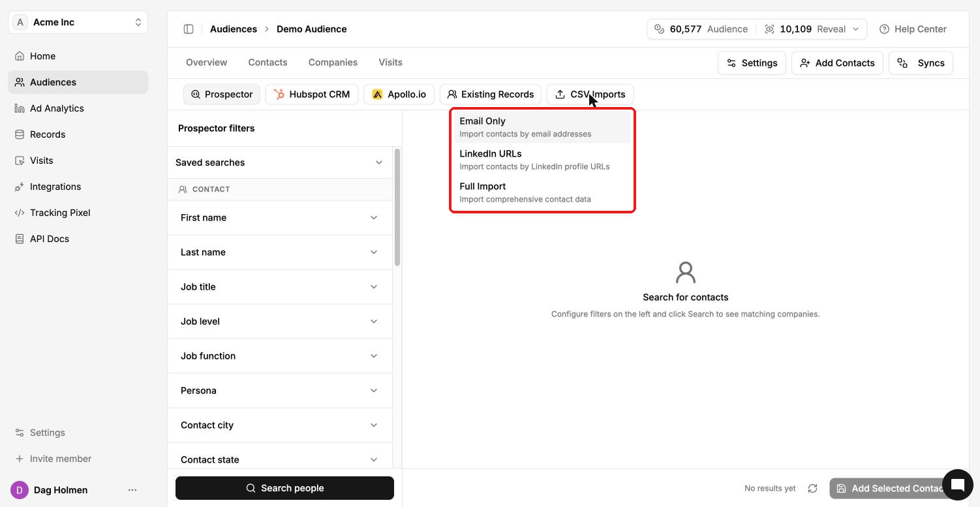Open the CSV Imports dropdown button
Screen dimensions: 980x507
click(590, 94)
